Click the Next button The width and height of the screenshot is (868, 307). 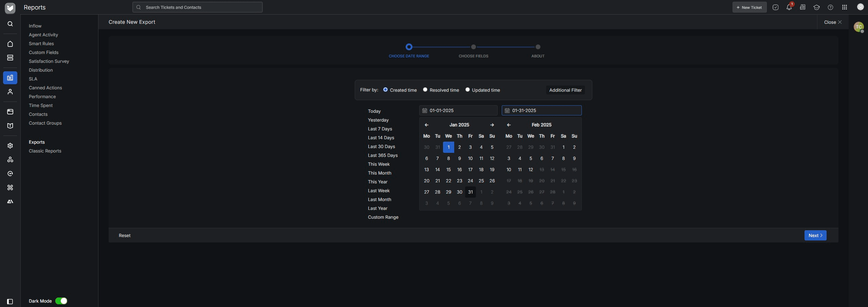click(x=815, y=235)
